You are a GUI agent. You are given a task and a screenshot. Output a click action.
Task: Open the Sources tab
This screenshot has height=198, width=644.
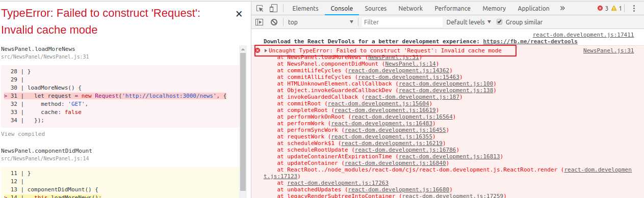(376, 8)
